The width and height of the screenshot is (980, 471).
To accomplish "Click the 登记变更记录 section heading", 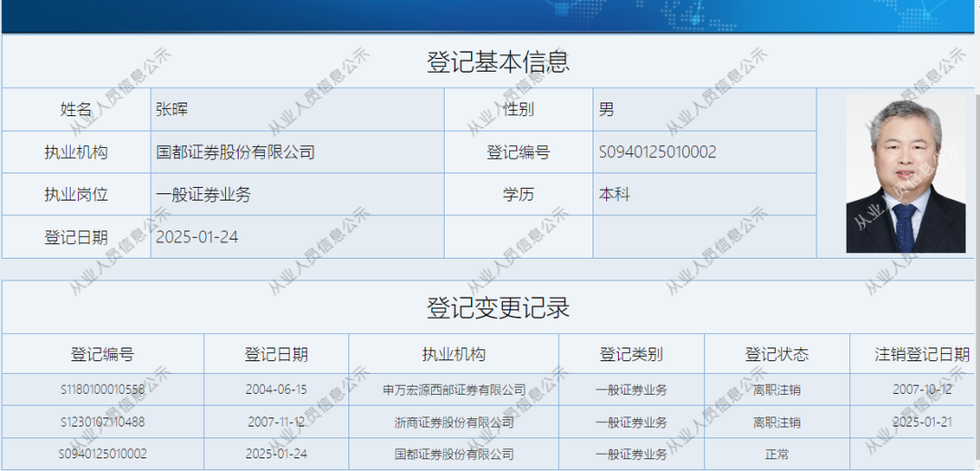I will tap(498, 308).
